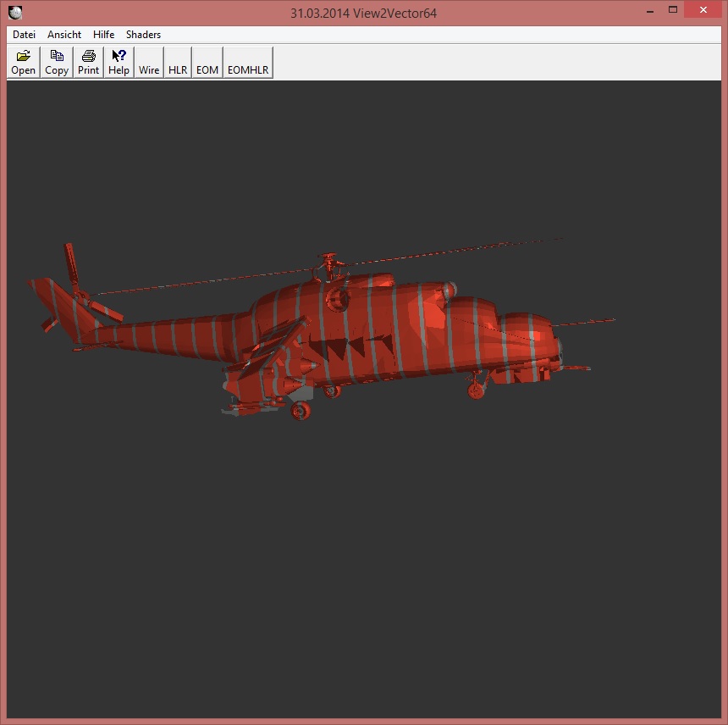
Task: Switch to Wire rendering mode
Action: coord(149,62)
